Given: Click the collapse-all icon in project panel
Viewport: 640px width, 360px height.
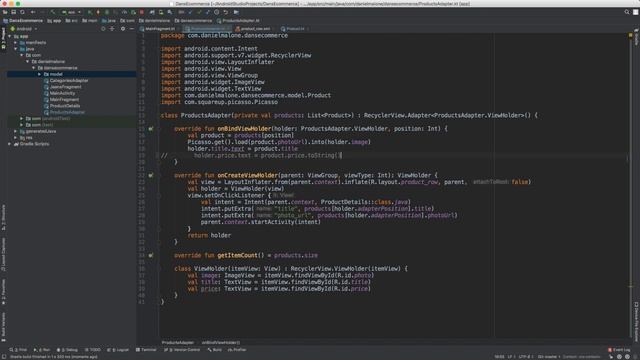Looking at the screenshot, I should 112,29.
